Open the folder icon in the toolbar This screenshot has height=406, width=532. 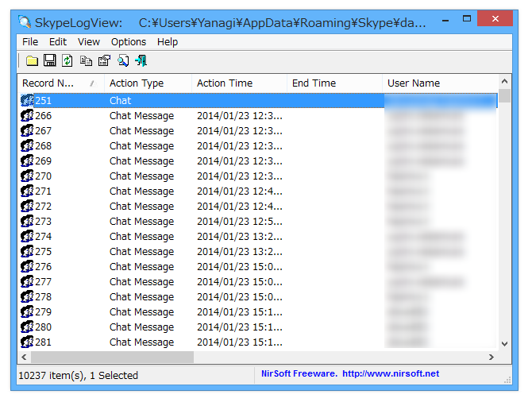(x=32, y=61)
